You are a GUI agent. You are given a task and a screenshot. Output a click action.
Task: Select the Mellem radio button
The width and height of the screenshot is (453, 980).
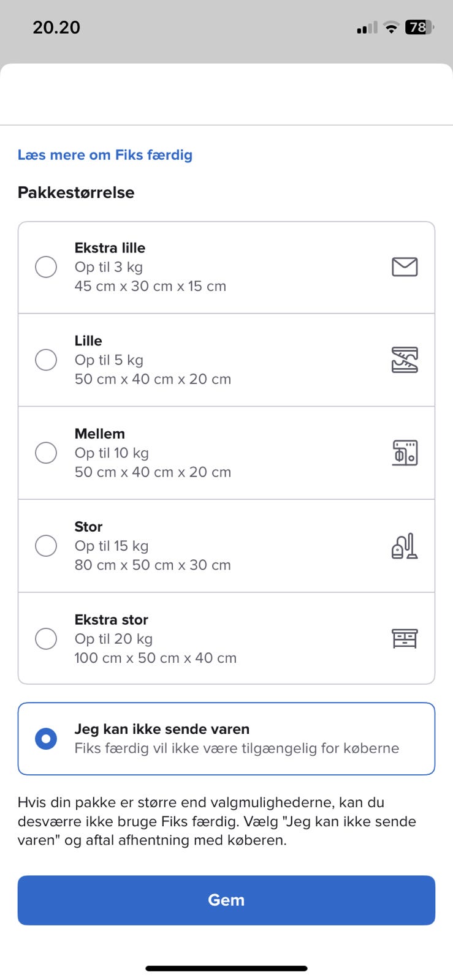click(46, 453)
